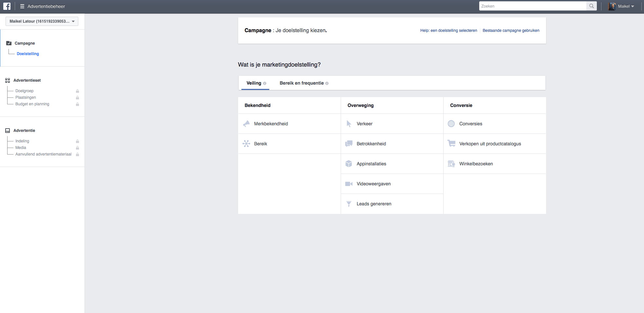Viewport: 644px width, 313px height.
Task: Choose the Betrokkenheid objective
Action: [x=392, y=144]
